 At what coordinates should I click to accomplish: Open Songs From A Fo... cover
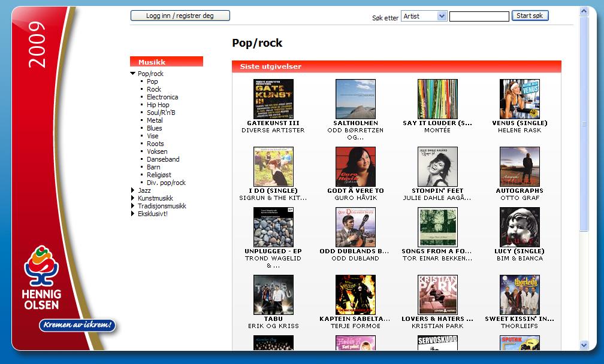click(x=437, y=227)
